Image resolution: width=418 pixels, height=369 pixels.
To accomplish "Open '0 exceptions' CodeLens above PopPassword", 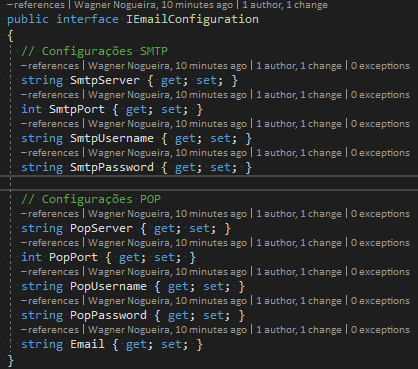I will pyautogui.click(x=380, y=301).
